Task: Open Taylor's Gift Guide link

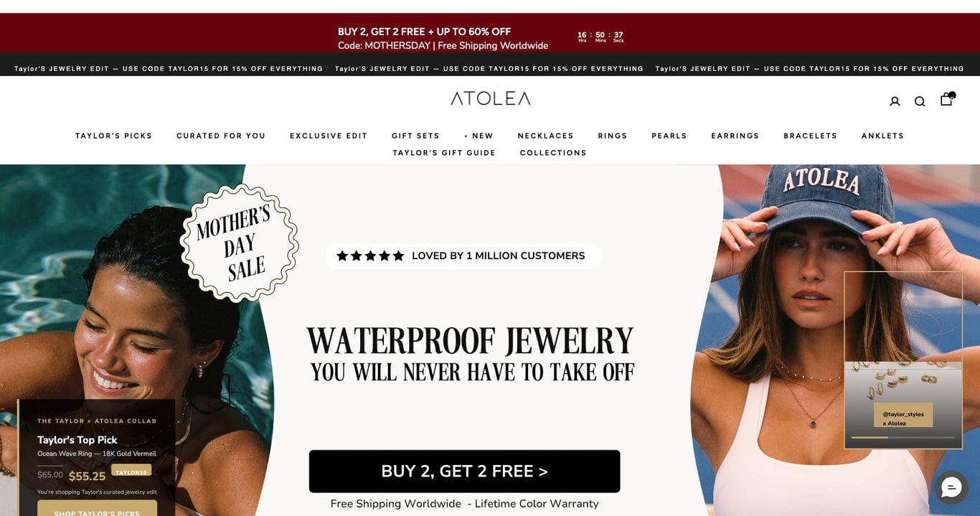Action: point(444,153)
